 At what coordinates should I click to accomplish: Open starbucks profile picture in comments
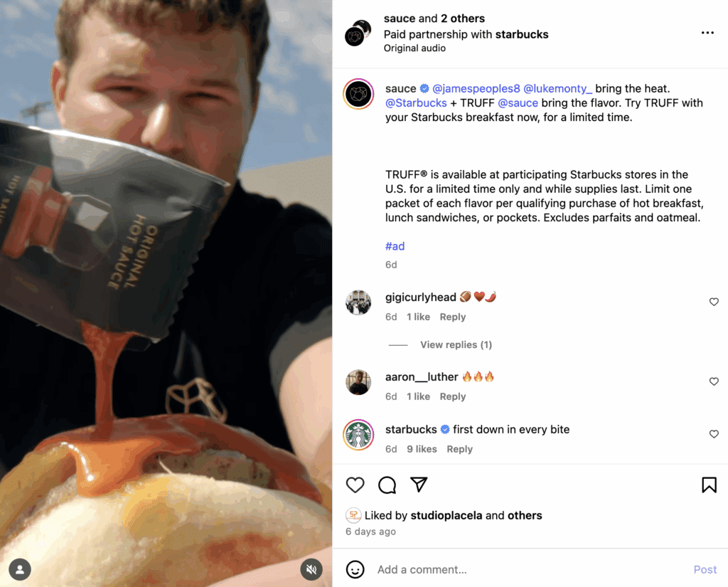click(358, 435)
